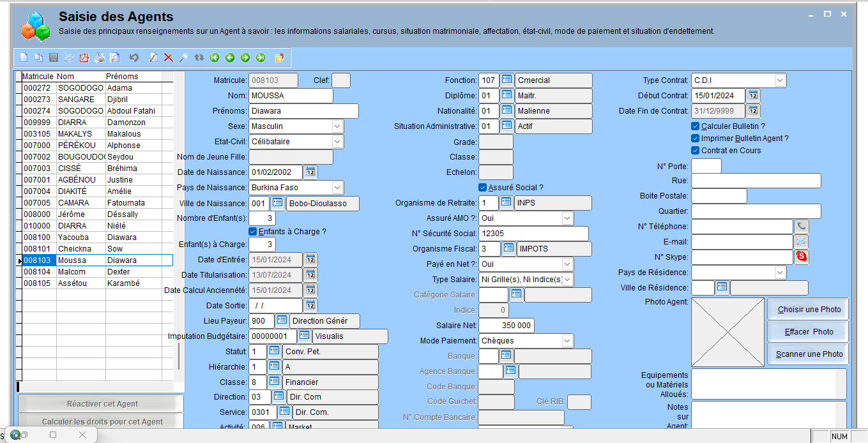
Task: Click the undo arrow toolbar icon
Action: (134, 57)
